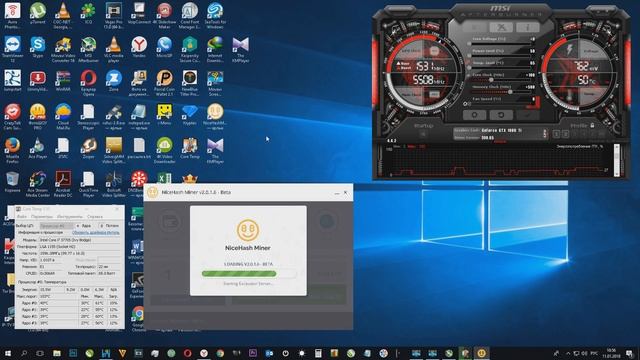Click the Core Temp driver update link
This screenshot has width=640, height=360.
pyautogui.click(x=96, y=233)
